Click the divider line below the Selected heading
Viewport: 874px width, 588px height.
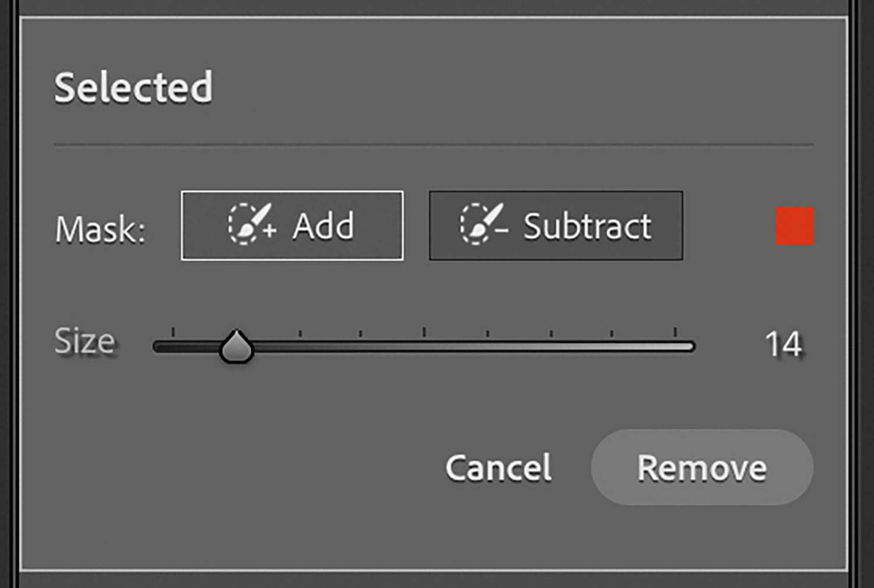point(434,145)
